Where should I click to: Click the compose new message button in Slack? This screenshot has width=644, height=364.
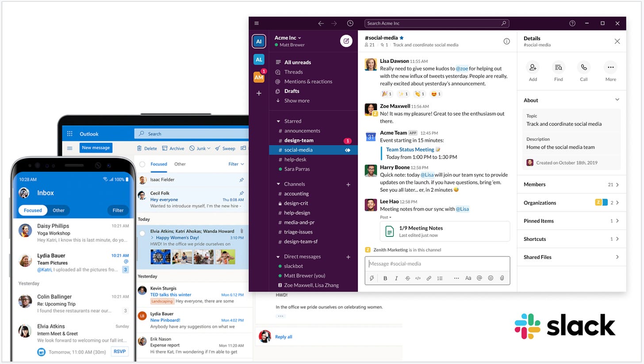click(x=346, y=41)
